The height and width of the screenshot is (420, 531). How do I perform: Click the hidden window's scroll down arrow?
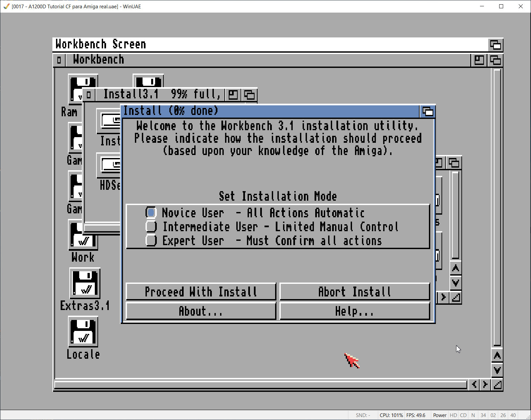point(455,283)
